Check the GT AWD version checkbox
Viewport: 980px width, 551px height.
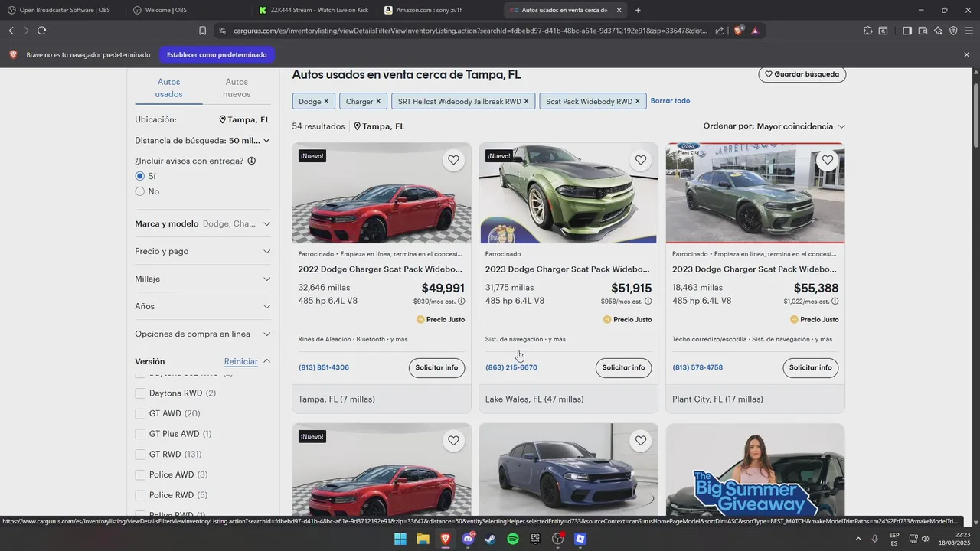pyautogui.click(x=140, y=413)
